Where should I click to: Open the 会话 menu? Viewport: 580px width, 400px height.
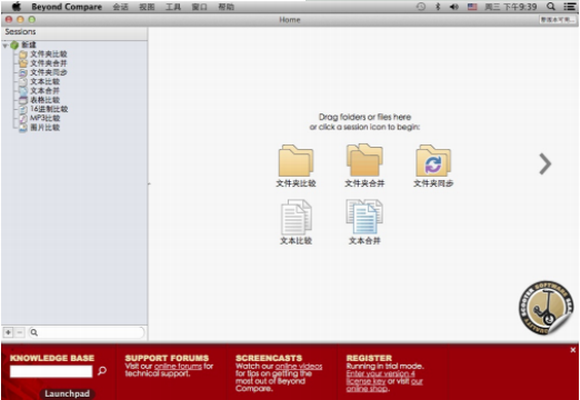pyautogui.click(x=121, y=7)
